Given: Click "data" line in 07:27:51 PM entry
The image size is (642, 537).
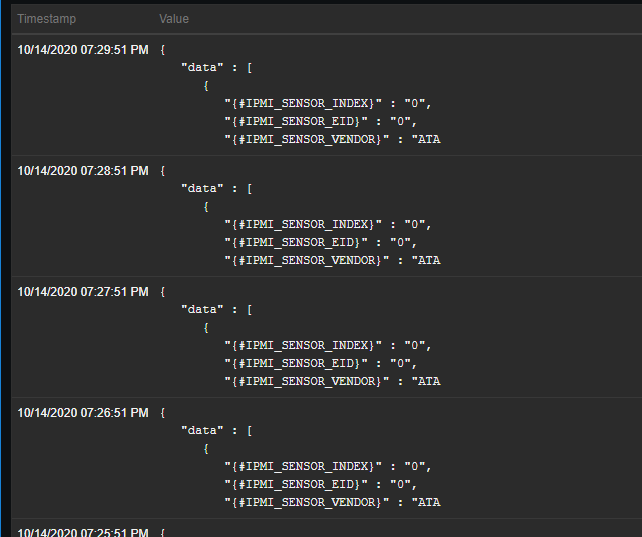Looking at the screenshot, I should (x=217, y=309).
